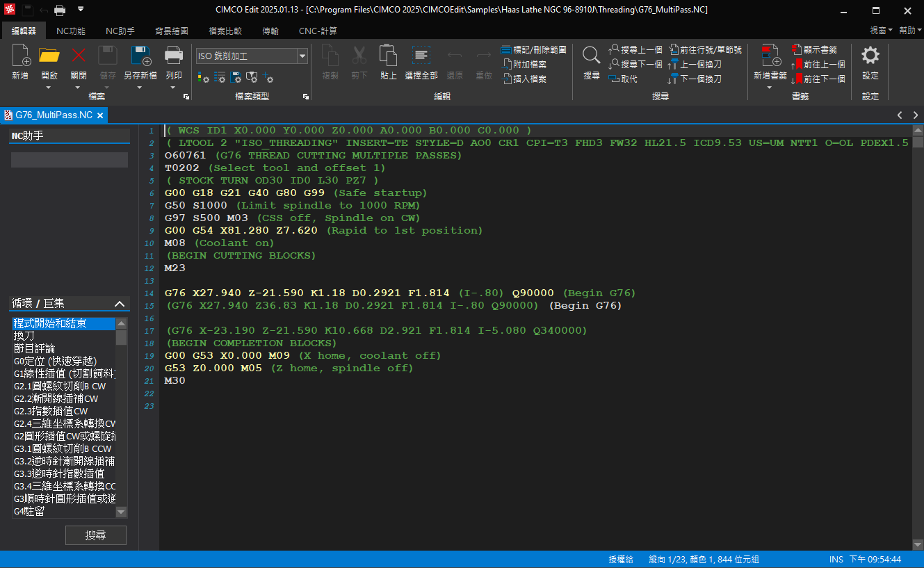This screenshot has height=568, width=924.
Task: Click the editor vertical scrollbar up arrow
Action: [x=918, y=130]
